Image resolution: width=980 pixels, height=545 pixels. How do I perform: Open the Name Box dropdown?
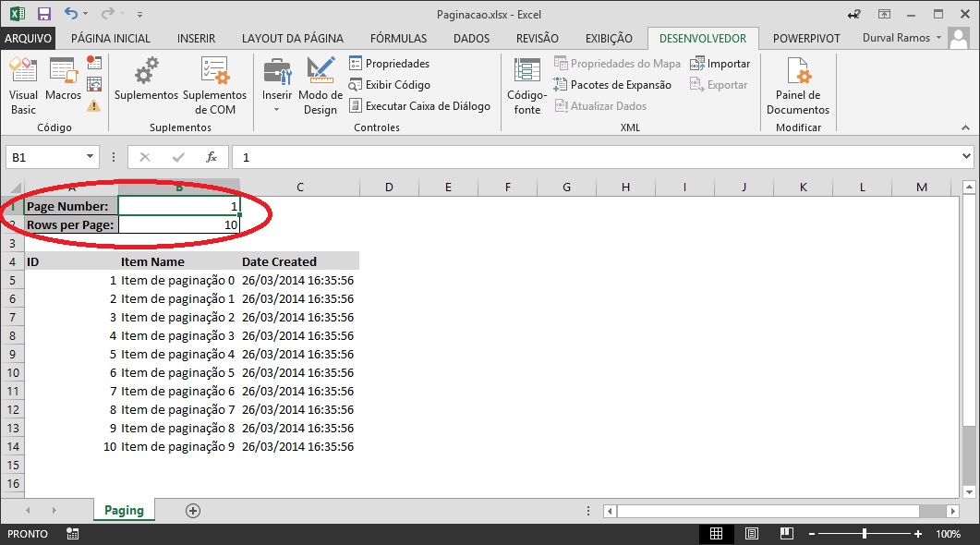pyautogui.click(x=90, y=157)
